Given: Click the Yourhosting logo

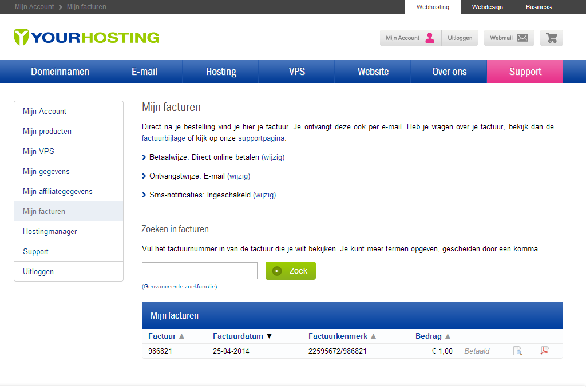Looking at the screenshot, I should (x=86, y=37).
